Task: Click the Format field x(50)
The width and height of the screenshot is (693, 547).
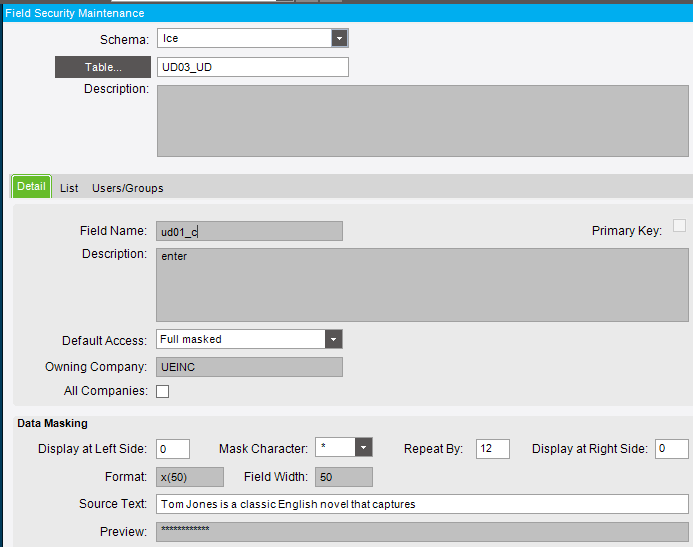Action: click(x=190, y=477)
